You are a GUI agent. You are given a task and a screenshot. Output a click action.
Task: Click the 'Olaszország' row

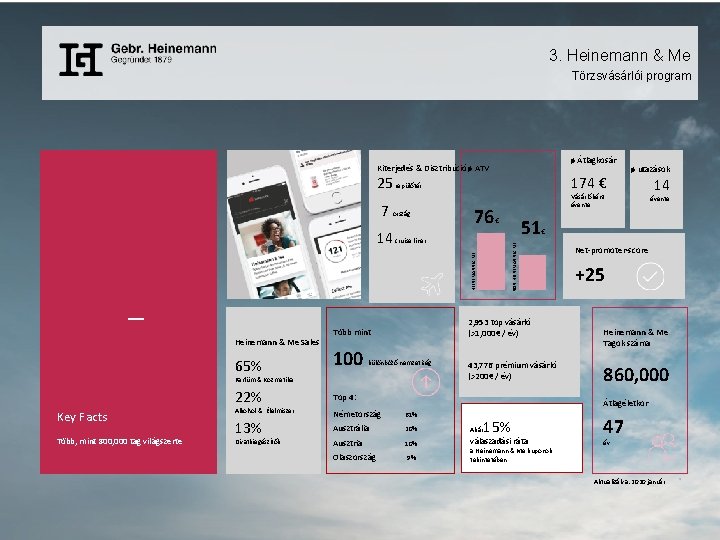[x=375, y=457]
